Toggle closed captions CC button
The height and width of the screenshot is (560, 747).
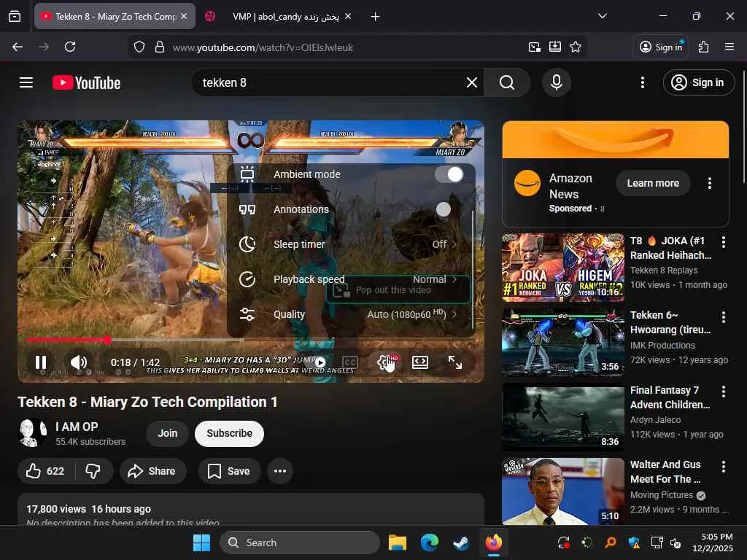(350, 363)
